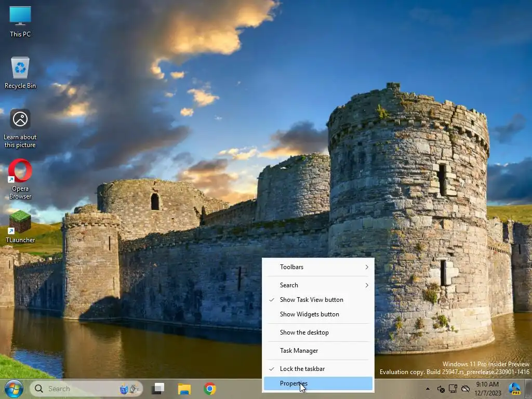Image resolution: width=532 pixels, height=399 pixels.
Task: Click the OneDrive offline cloud icon
Action: (465, 389)
